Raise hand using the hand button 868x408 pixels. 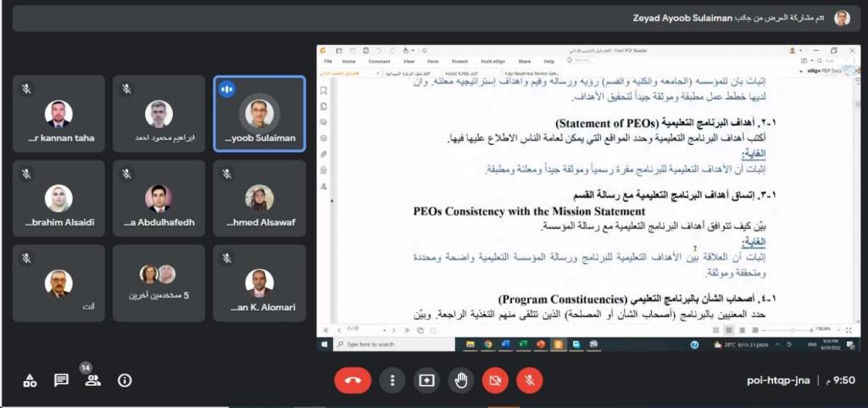(460, 381)
